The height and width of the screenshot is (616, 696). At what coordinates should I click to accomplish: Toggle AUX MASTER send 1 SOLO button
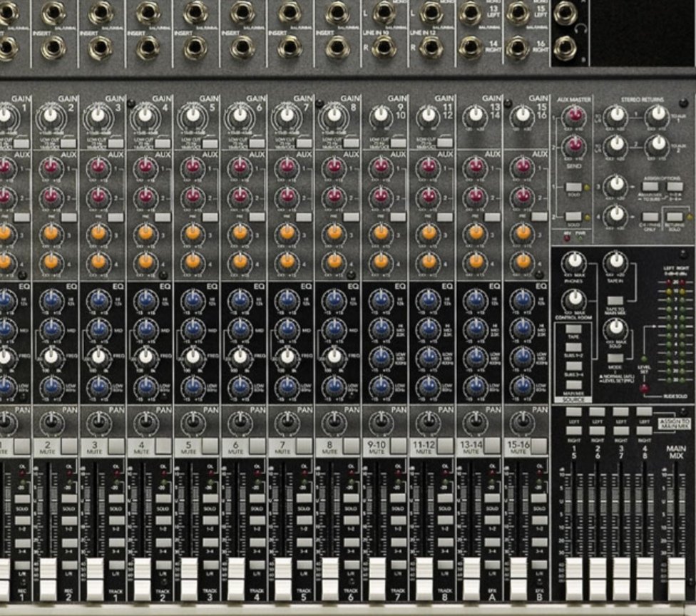573,187
